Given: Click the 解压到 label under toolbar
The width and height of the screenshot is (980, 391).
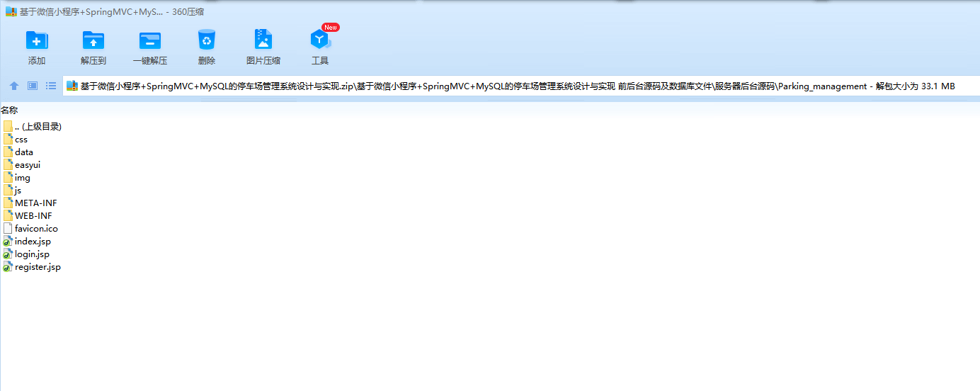Looking at the screenshot, I should (93, 61).
